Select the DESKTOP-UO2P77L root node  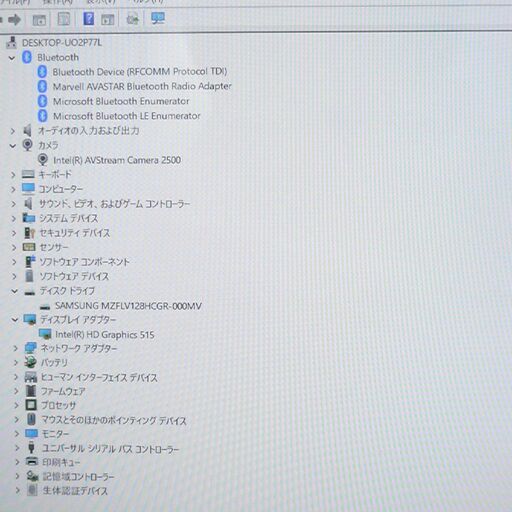62,43
